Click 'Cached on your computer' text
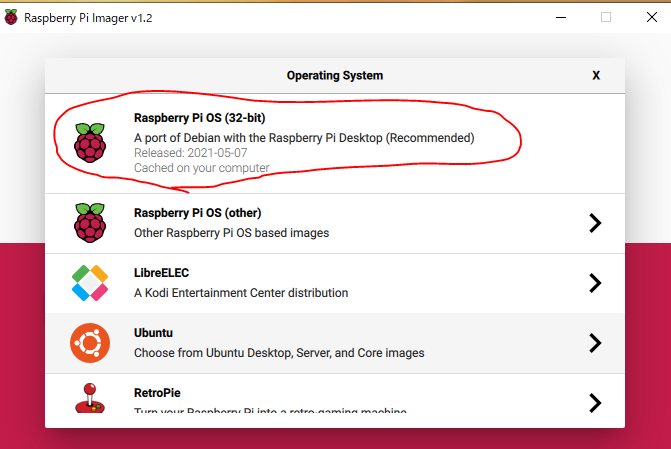 pyautogui.click(x=202, y=168)
